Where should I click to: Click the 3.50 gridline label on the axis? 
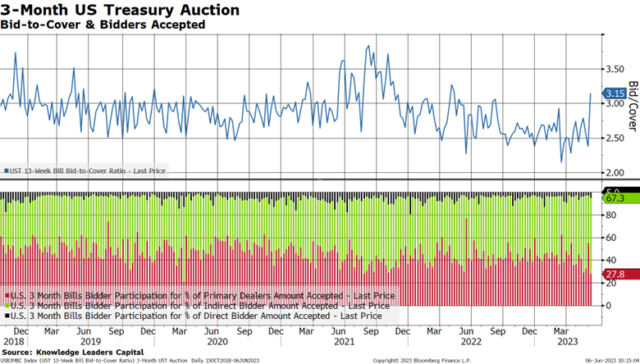coord(617,69)
